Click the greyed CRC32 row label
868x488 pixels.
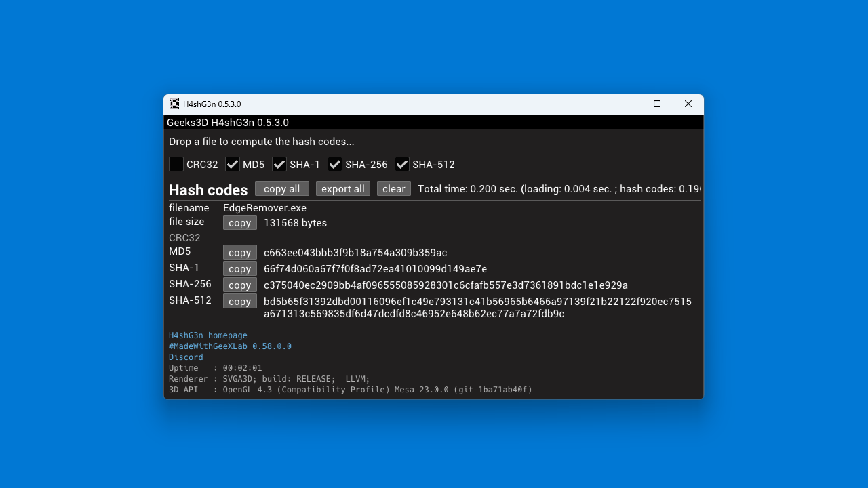click(x=184, y=238)
